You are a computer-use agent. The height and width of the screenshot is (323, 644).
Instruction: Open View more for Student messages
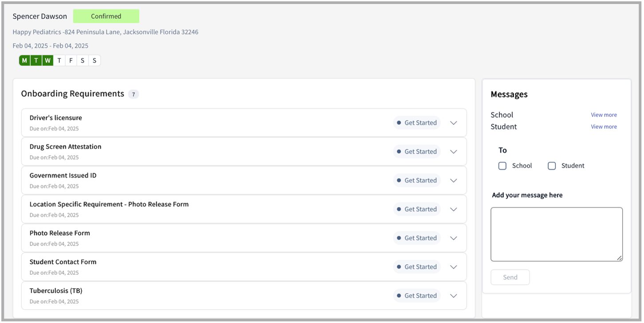click(x=604, y=127)
